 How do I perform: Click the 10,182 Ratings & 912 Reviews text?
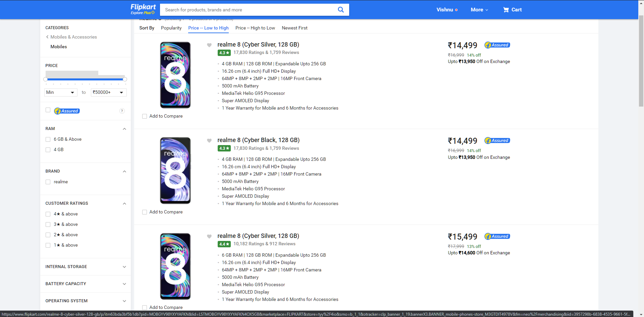264,244
